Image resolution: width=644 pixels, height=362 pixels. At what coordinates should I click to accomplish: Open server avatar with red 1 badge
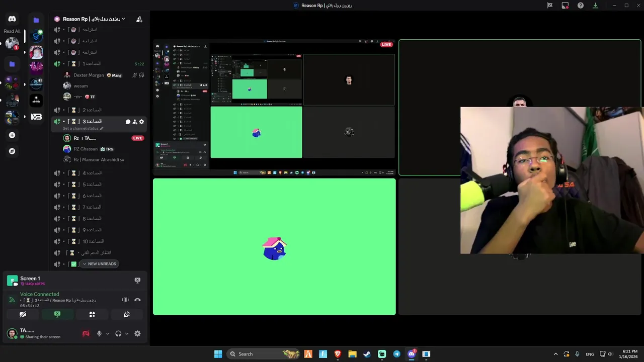12,43
